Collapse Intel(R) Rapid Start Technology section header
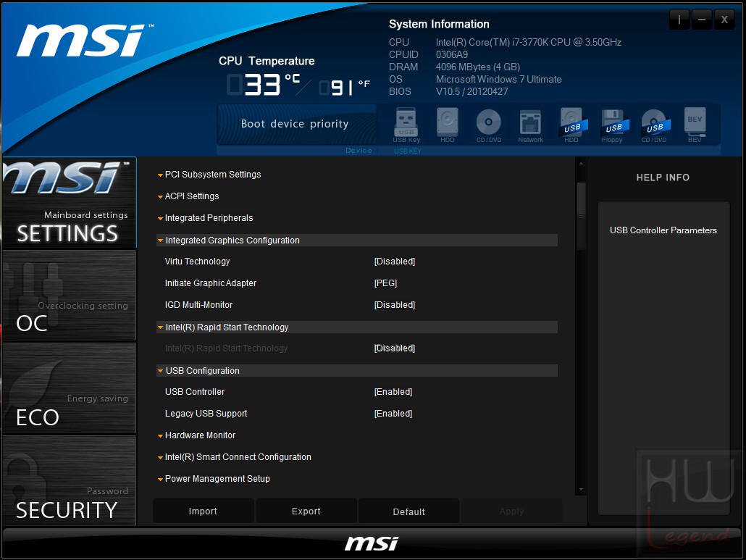This screenshot has width=746, height=560. tap(357, 327)
